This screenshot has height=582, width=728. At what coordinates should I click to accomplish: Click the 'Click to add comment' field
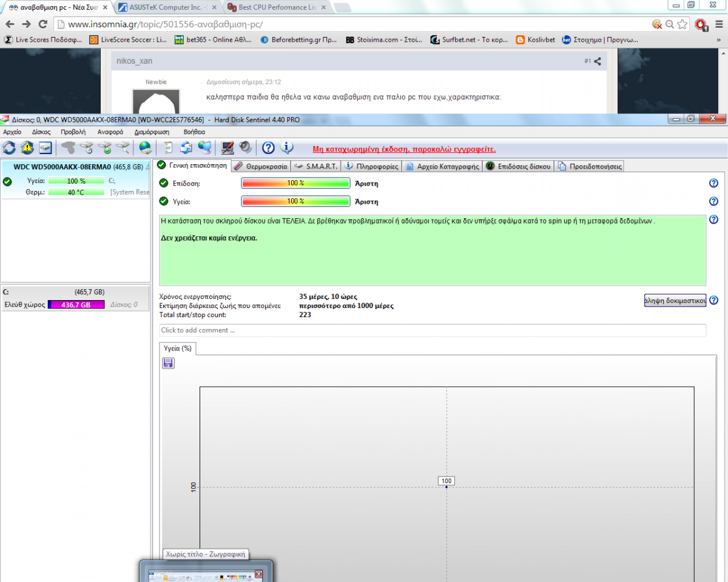tap(432, 330)
